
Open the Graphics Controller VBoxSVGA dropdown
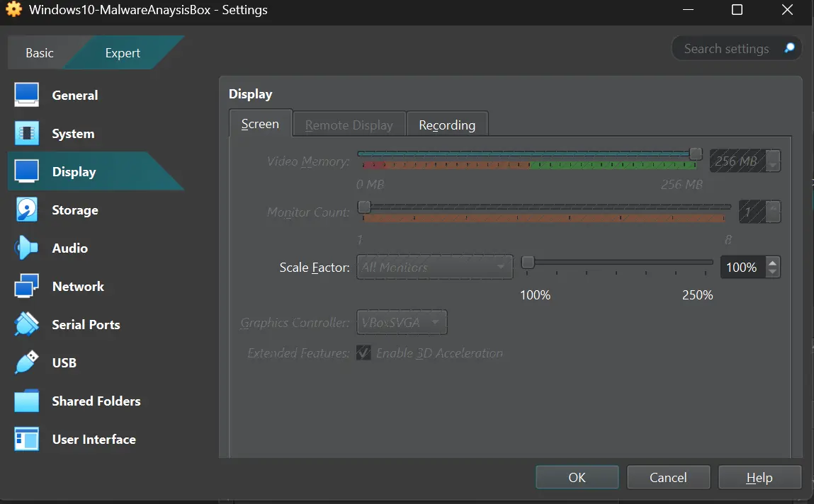click(402, 323)
